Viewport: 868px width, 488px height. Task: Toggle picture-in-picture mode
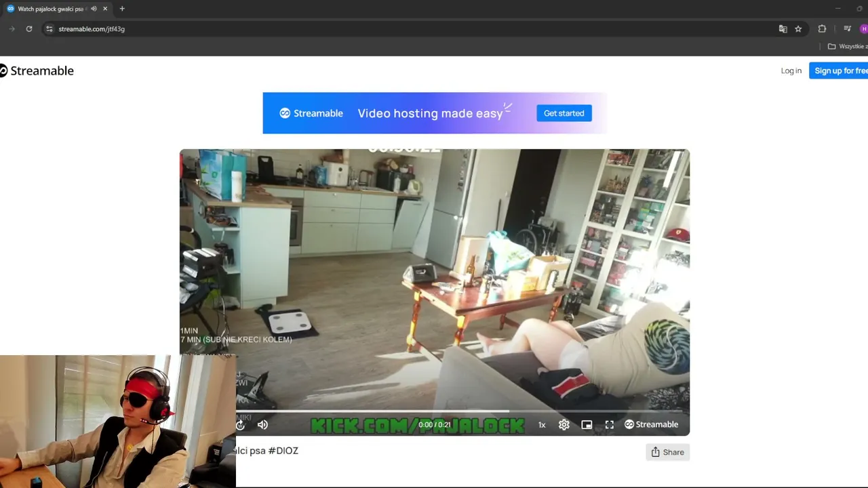(x=587, y=425)
